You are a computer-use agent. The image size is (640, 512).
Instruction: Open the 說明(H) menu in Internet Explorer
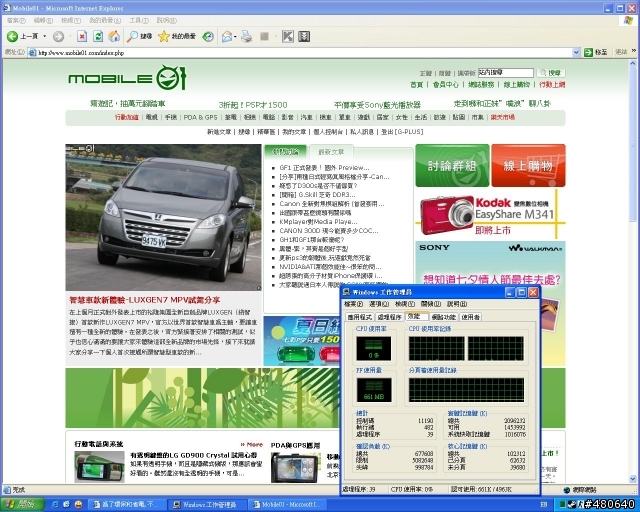[x=167, y=20]
